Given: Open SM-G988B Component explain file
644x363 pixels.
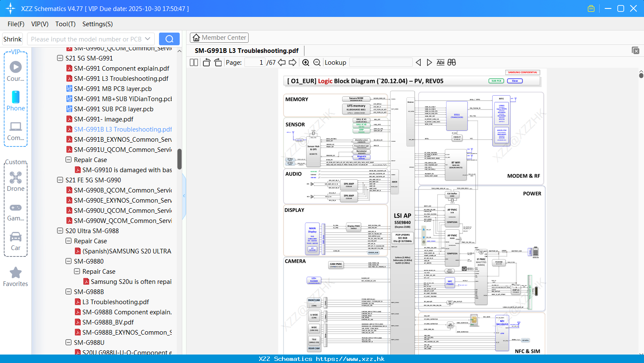Looking at the screenshot, I should click(x=123, y=312).
